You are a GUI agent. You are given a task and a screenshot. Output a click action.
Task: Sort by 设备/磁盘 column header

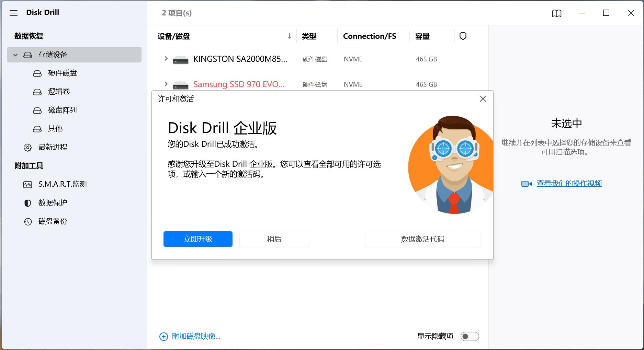coord(174,36)
